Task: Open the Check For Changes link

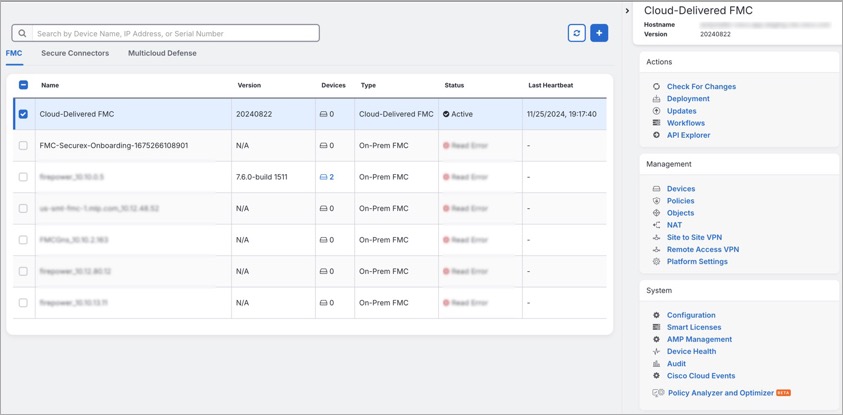Action: pos(702,87)
